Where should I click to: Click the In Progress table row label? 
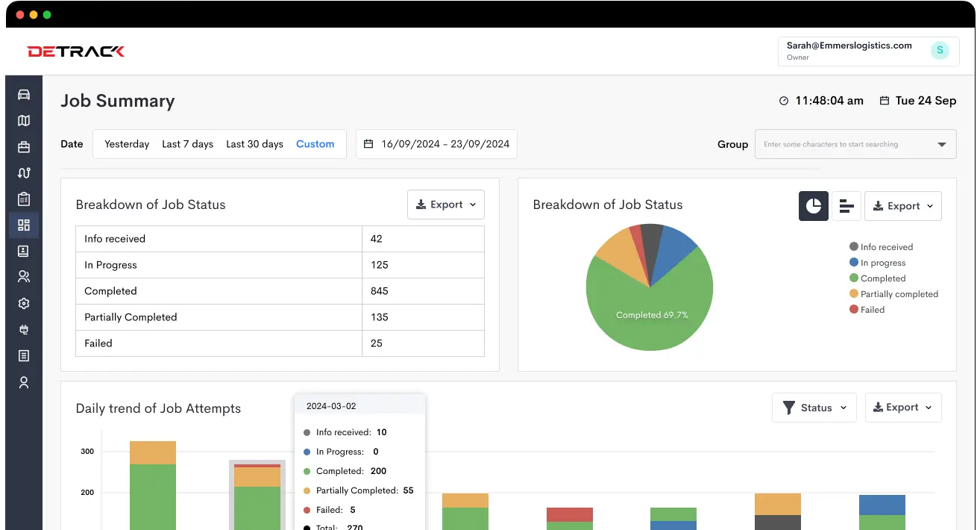(x=110, y=265)
